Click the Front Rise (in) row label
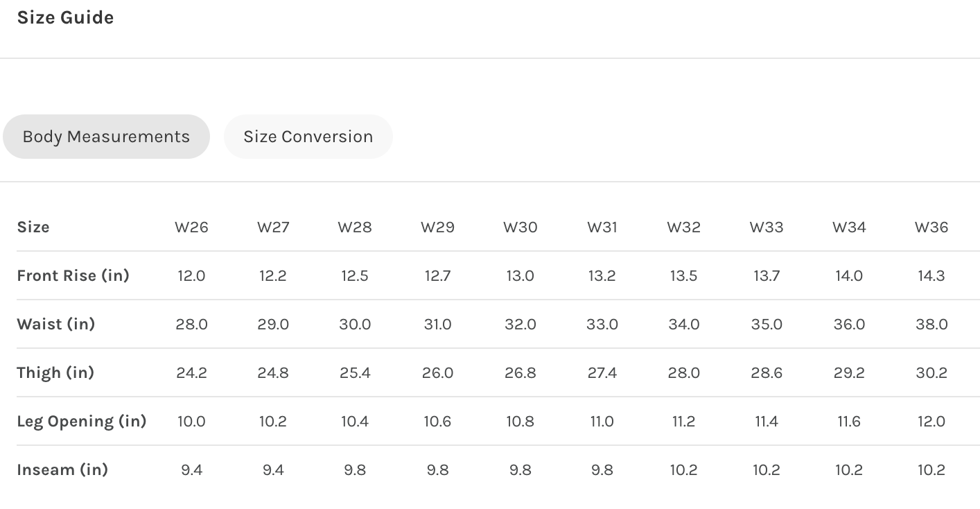980x509 pixels. click(73, 275)
